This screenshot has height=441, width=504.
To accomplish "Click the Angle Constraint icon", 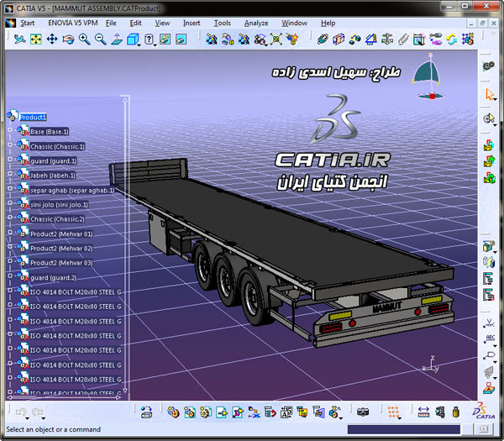I will point(371,39).
